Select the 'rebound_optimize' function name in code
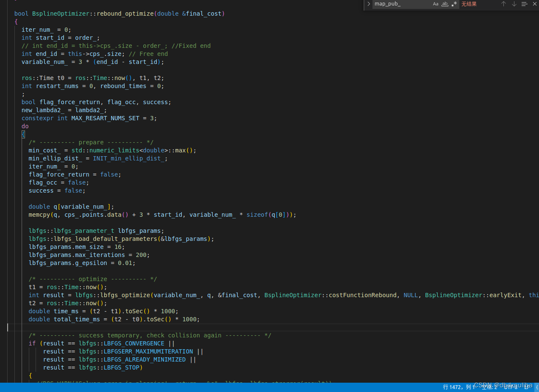The image size is (539, 392). point(125,14)
